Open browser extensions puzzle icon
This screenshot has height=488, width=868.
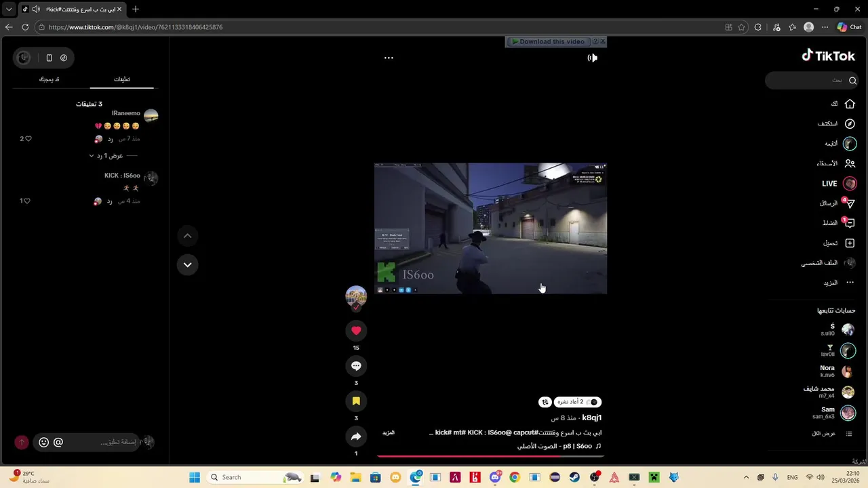click(x=758, y=27)
